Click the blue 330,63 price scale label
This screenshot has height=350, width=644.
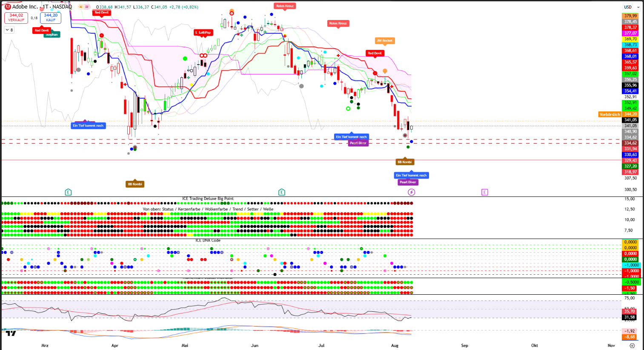pos(630,155)
